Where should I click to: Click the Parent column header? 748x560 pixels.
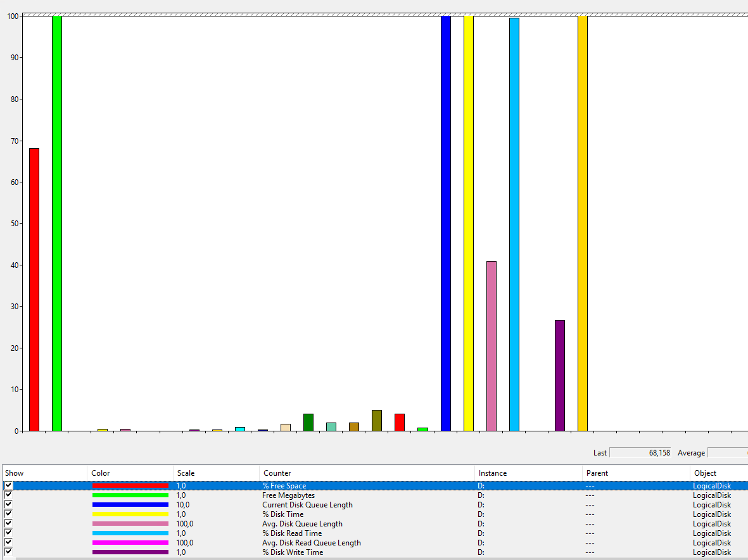point(597,473)
